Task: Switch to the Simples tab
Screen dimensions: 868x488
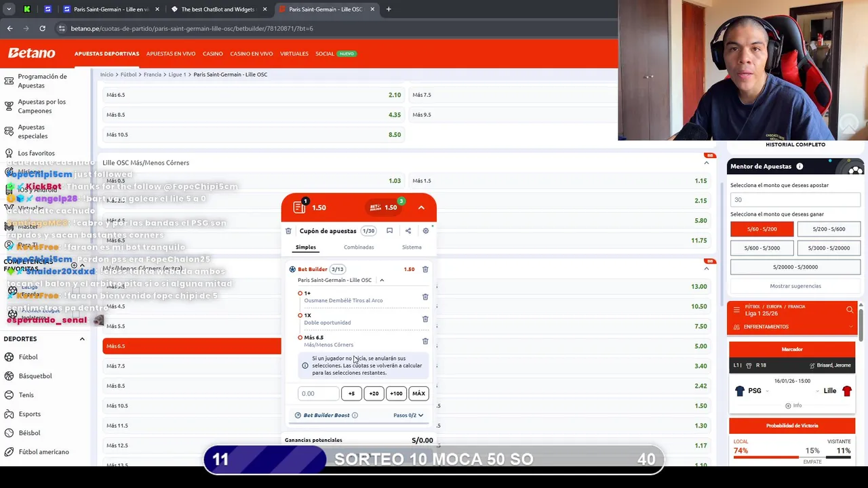Action: (306, 247)
